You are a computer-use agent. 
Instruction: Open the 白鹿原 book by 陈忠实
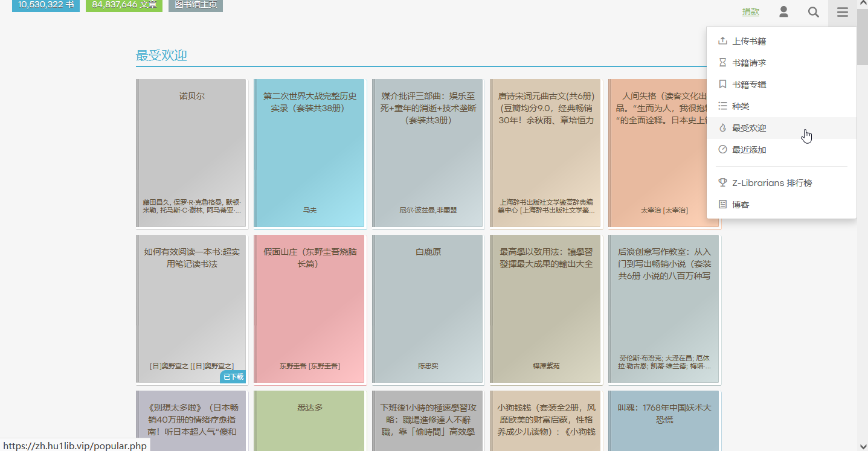428,309
